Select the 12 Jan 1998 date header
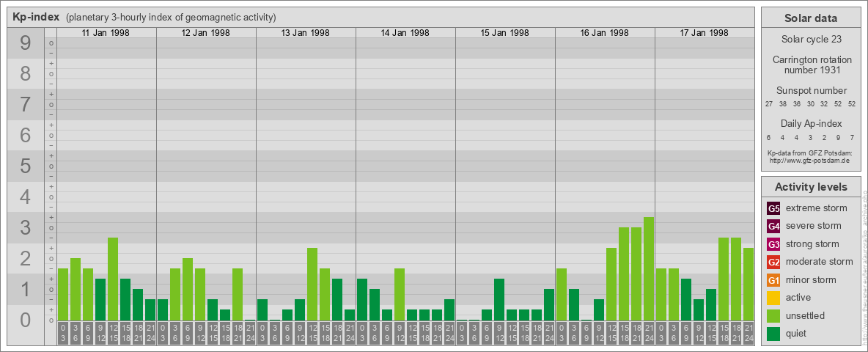Viewport: 868px width, 352px height. point(205,33)
